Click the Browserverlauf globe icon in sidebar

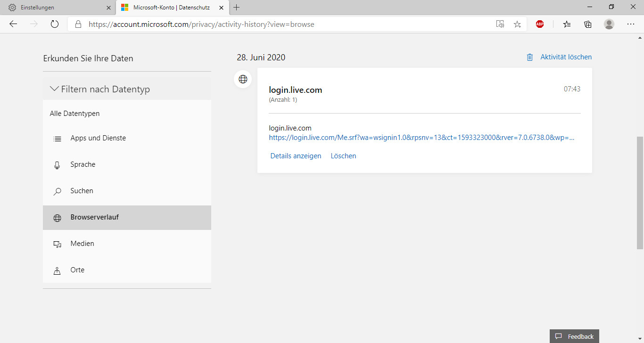point(58,218)
